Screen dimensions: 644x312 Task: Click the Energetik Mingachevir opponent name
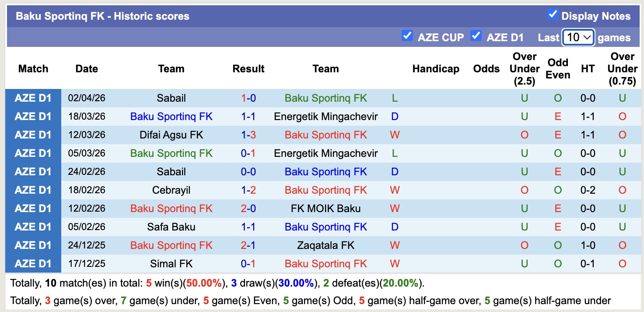pos(325,116)
